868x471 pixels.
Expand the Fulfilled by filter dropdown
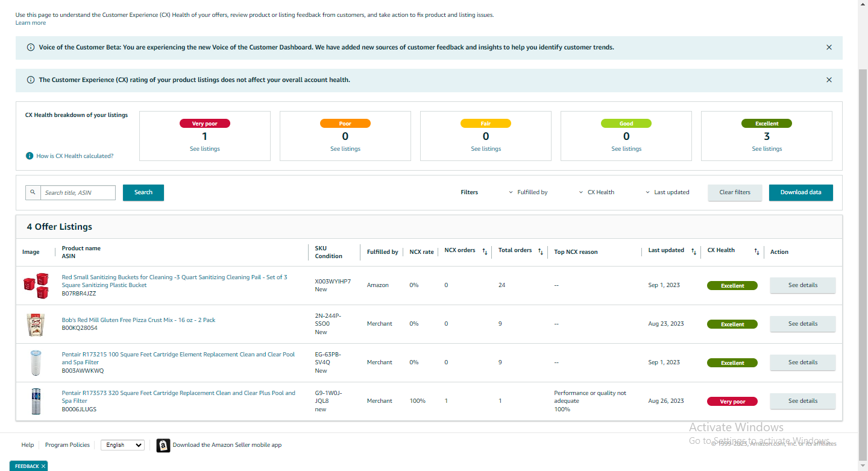point(528,192)
